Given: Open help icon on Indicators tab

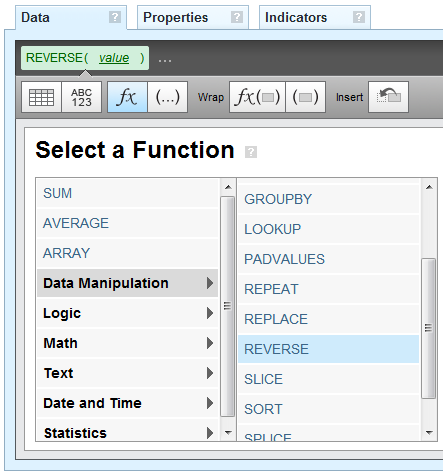Looking at the screenshot, I should pos(359,17).
